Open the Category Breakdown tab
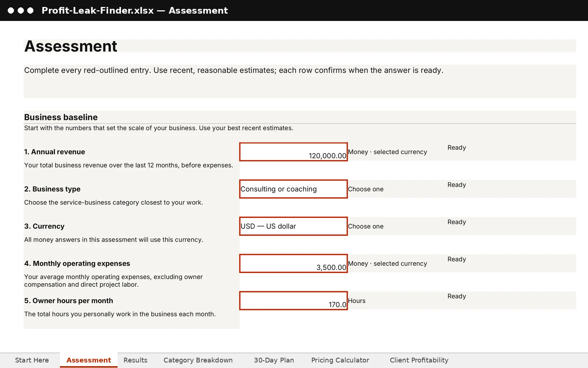The height and width of the screenshot is (368, 588). click(x=198, y=360)
